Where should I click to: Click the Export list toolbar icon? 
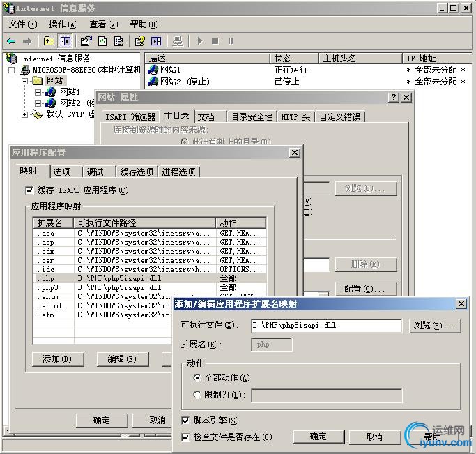click(x=118, y=41)
